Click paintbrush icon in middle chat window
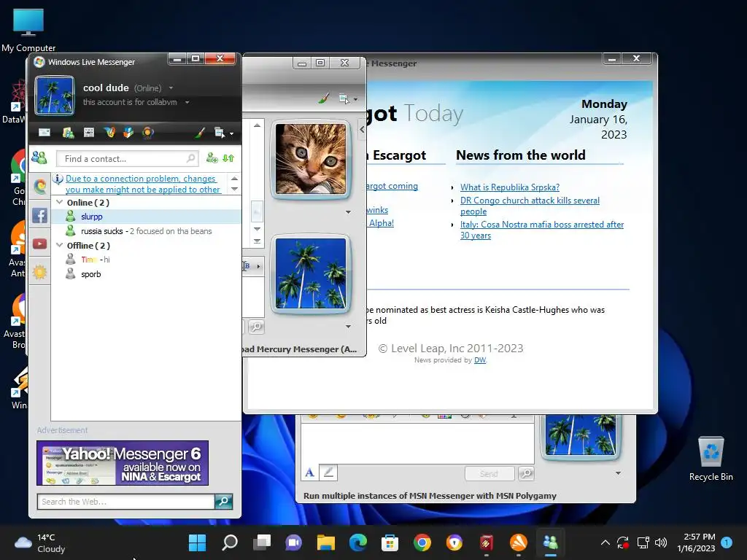This screenshot has height=560, width=747. 324,98
